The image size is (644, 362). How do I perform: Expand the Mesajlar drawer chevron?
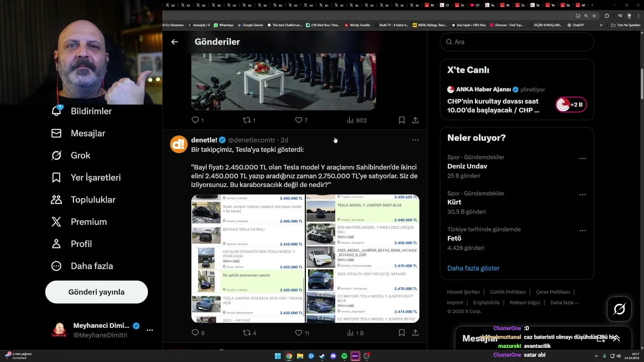click(616, 338)
